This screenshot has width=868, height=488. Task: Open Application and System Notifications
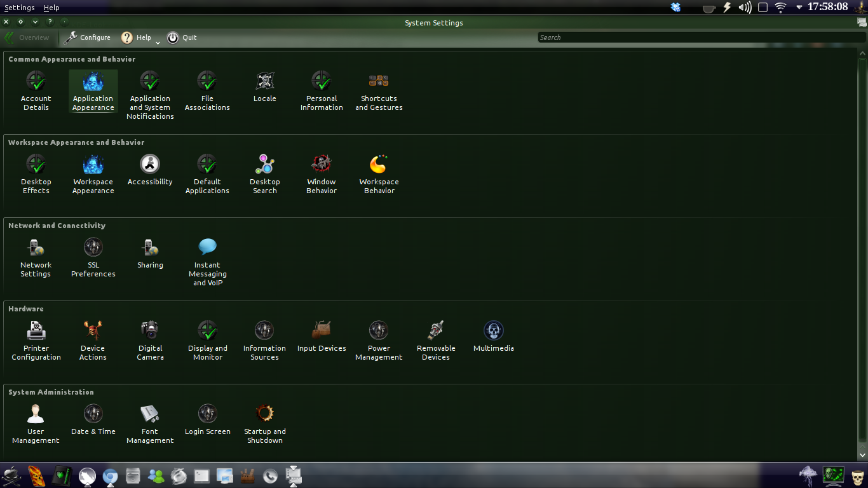[x=150, y=95]
